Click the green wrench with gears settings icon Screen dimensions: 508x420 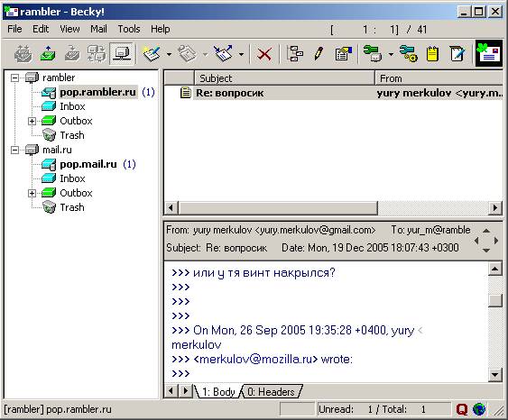[408, 54]
